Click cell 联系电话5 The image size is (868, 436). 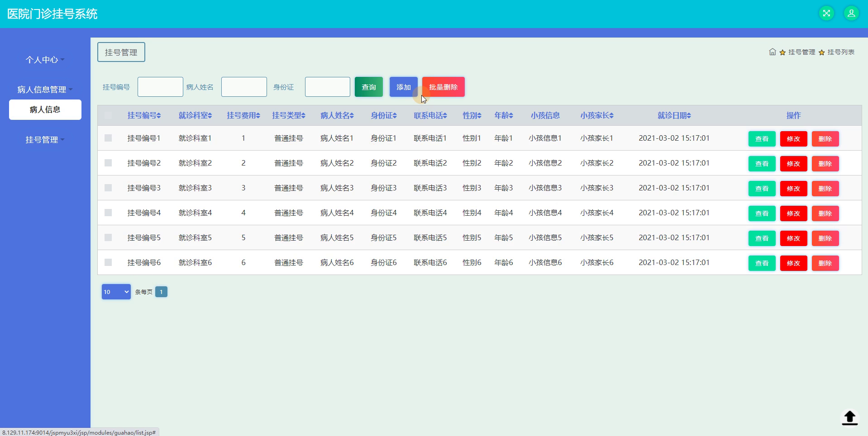[430, 237]
